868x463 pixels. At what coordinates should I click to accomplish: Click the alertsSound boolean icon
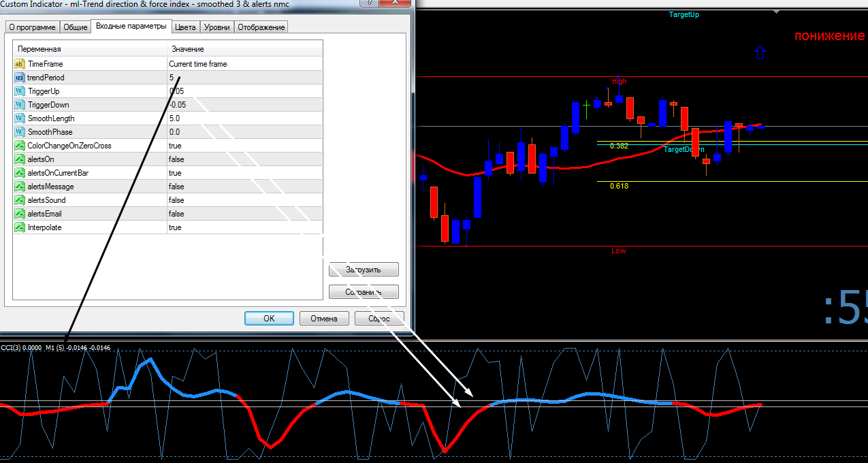tap(19, 200)
